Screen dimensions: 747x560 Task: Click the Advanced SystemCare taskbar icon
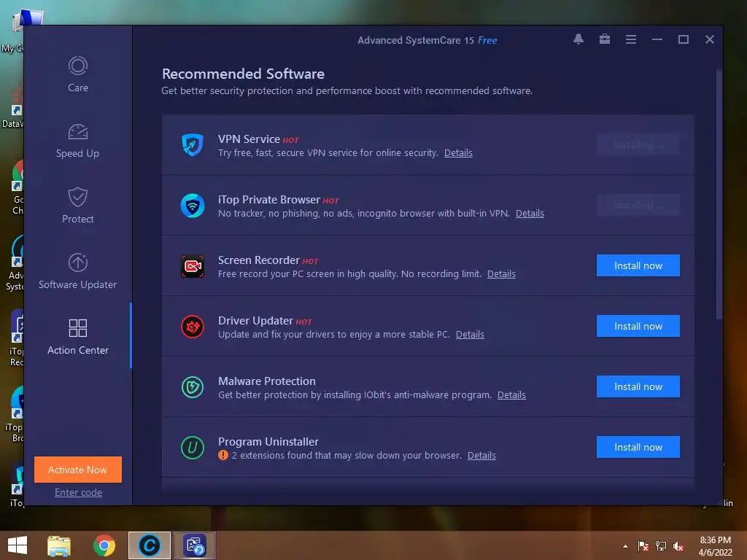pyautogui.click(x=149, y=545)
